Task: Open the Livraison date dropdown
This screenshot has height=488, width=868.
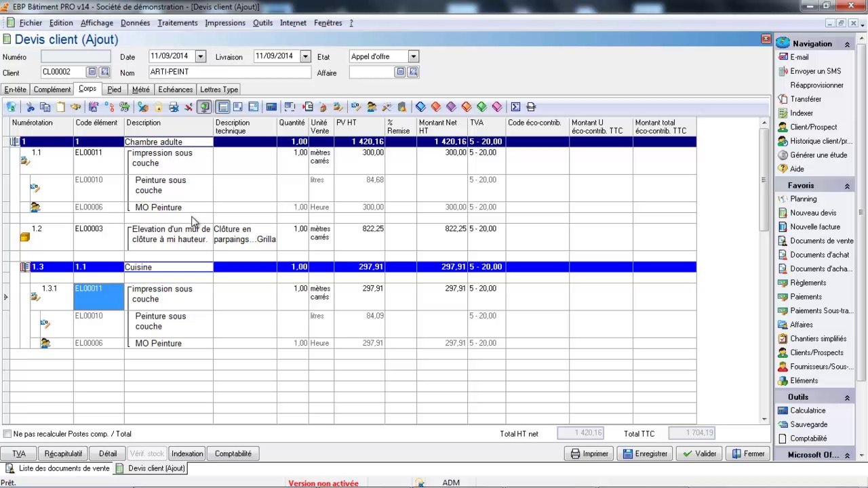Action: pyautogui.click(x=305, y=57)
